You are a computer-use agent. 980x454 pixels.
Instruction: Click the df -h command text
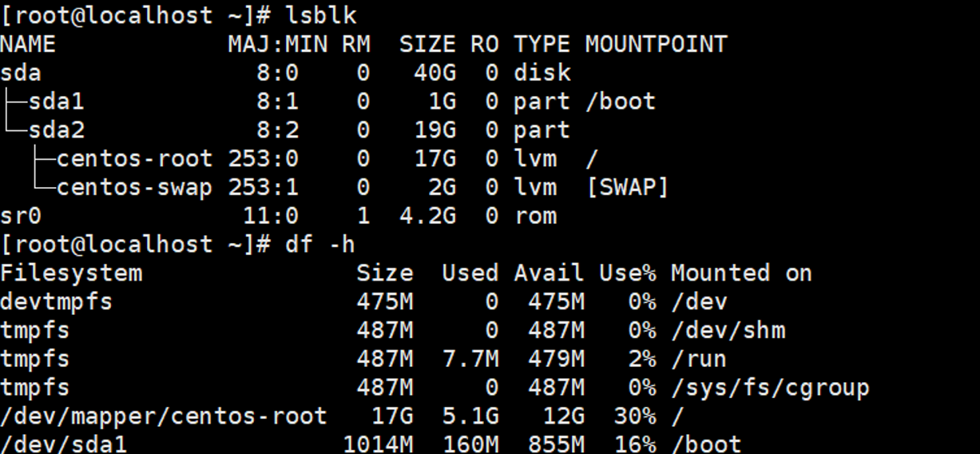pyautogui.click(x=319, y=245)
